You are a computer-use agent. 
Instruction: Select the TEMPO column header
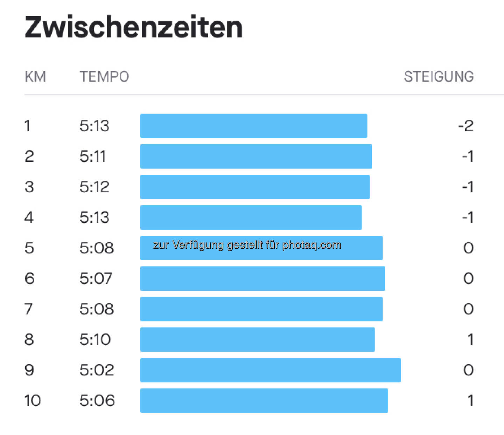point(104,77)
